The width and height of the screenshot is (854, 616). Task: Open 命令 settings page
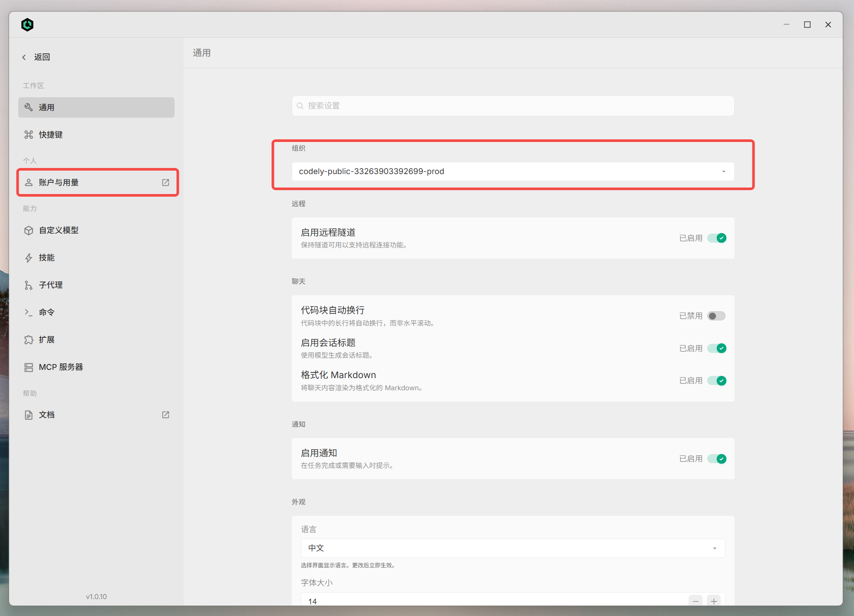point(96,312)
